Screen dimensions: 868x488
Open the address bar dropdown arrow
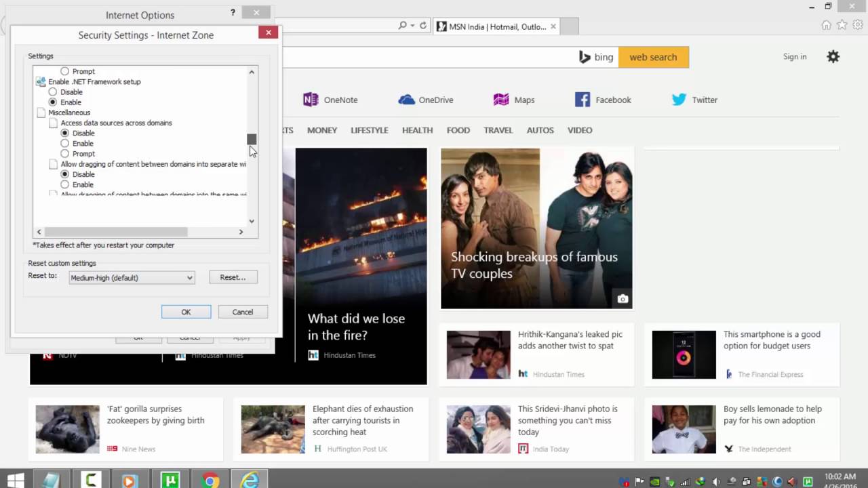click(412, 26)
